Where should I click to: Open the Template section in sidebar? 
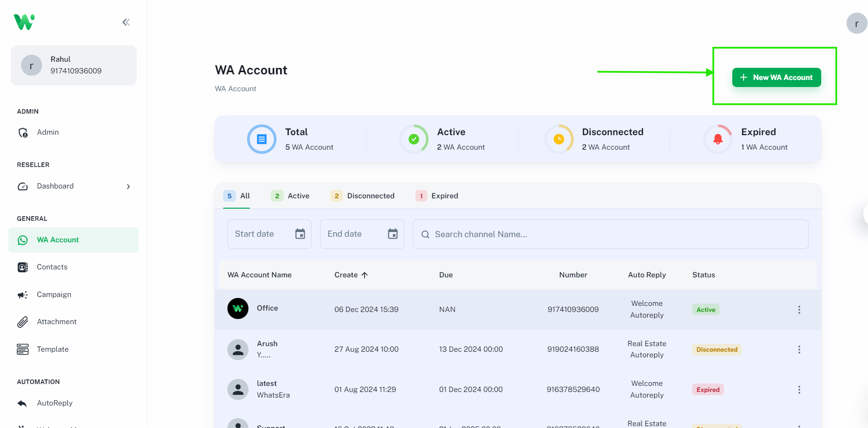[x=52, y=349]
